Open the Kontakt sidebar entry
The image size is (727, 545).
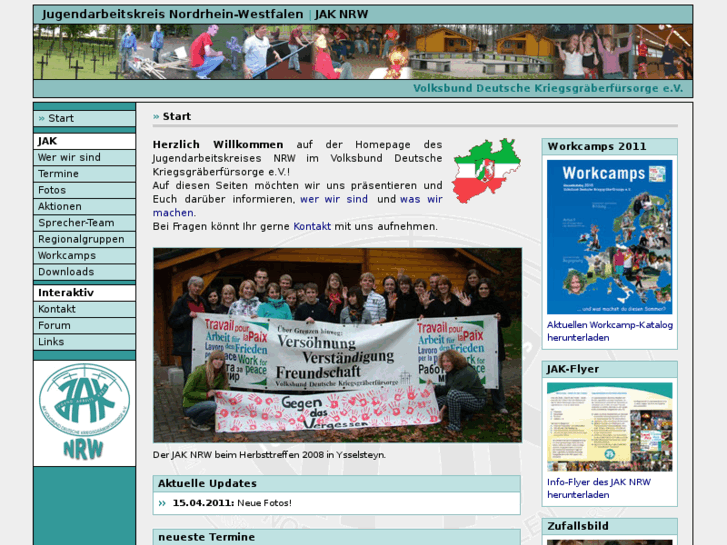[84, 309]
